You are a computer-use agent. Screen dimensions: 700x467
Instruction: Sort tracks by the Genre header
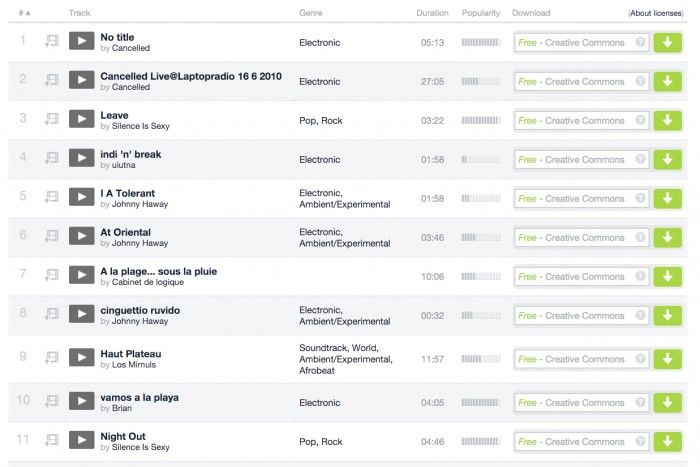pyautogui.click(x=310, y=13)
